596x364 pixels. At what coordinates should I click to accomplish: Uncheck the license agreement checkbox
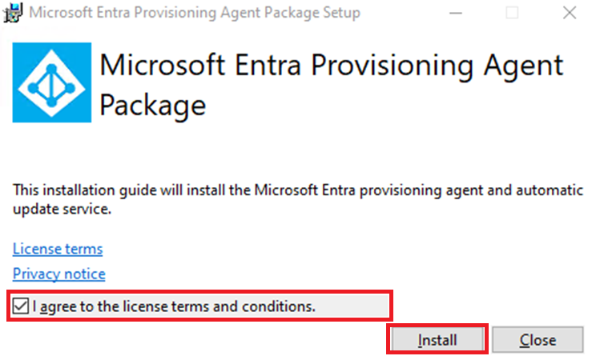pos(22,306)
